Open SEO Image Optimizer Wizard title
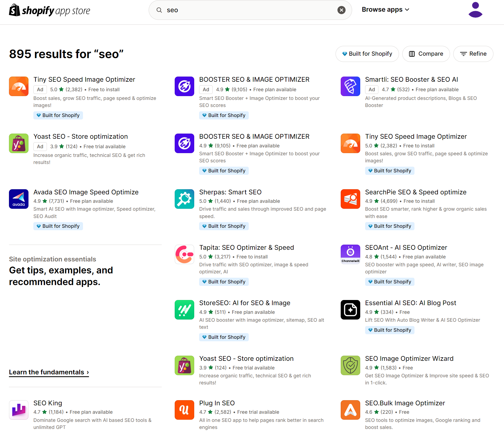 [x=409, y=359]
